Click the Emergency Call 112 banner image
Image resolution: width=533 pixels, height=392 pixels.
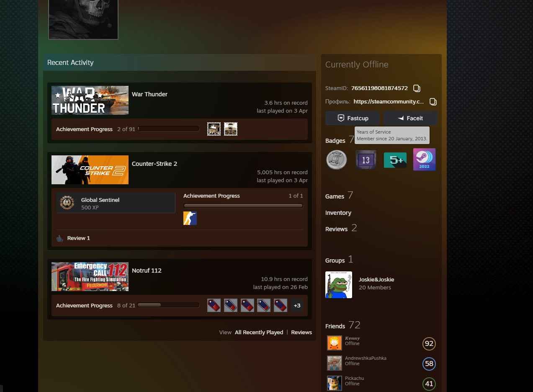pos(90,276)
